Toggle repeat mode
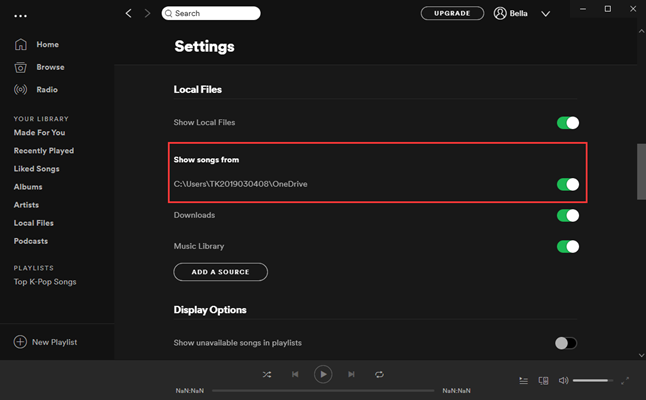 [379, 374]
